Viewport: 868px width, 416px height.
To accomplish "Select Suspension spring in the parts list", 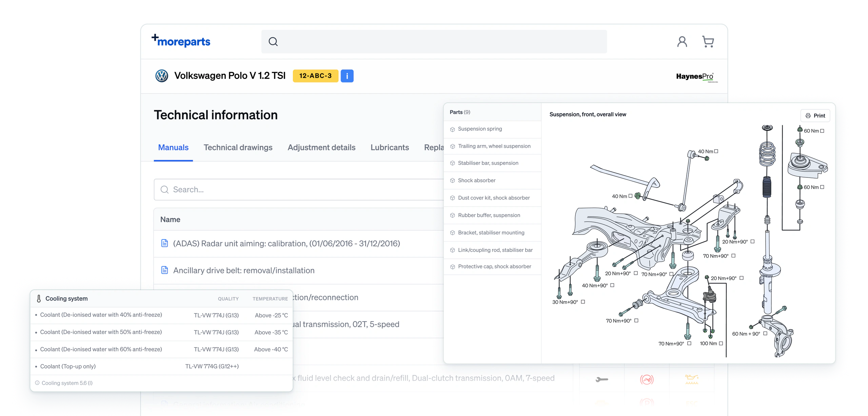I will point(492,129).
